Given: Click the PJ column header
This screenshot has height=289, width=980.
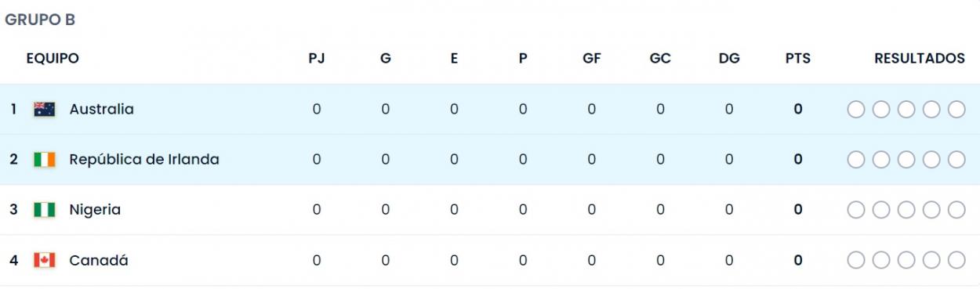Looking at the screenshot, I should click(x=317, y=59).
